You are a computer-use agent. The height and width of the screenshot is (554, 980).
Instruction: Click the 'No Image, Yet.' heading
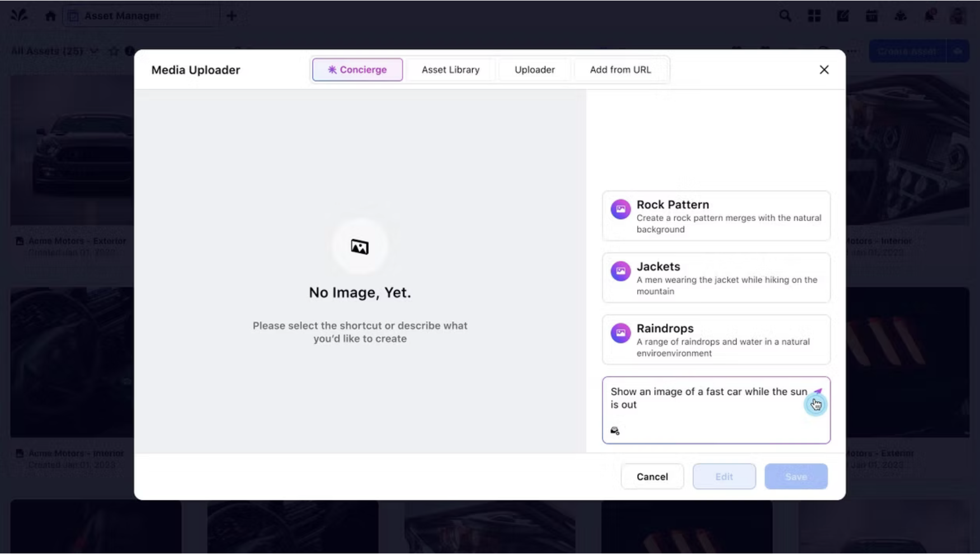point(360,292)
